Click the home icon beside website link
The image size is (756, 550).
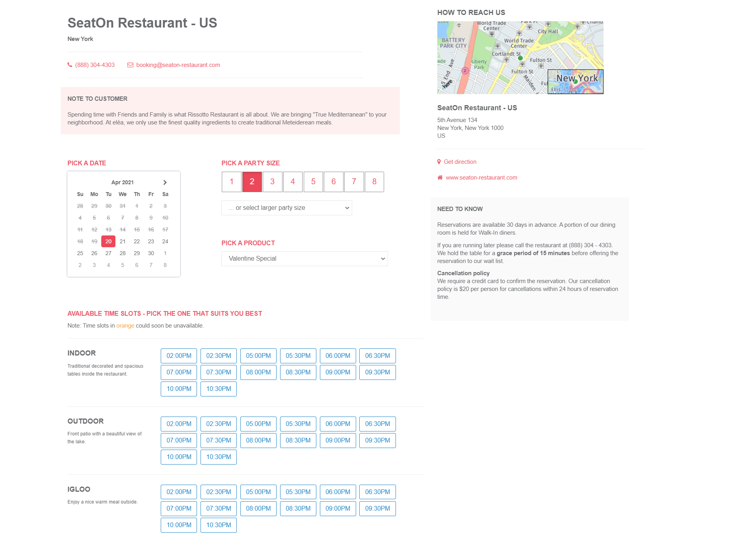pyautogui.click(x=440, y=178)
